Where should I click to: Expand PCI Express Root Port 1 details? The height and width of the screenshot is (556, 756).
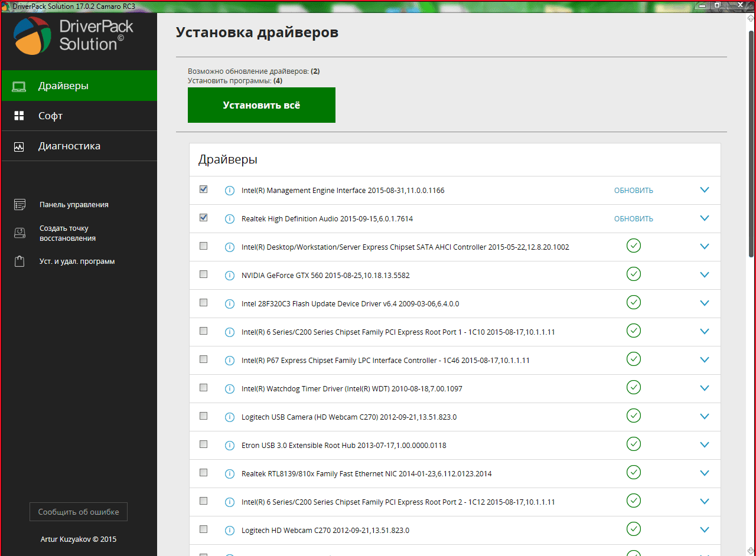click(704, 332)
